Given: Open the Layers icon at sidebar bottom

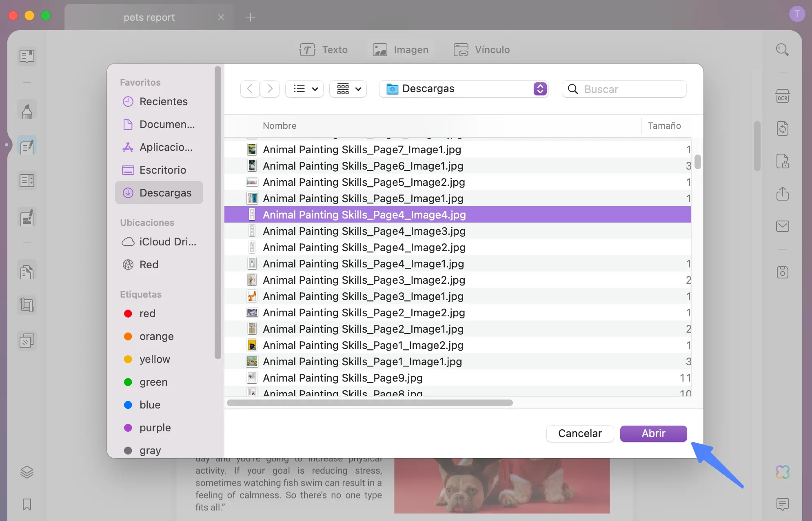Looking at the screenshot, I should pyautogui.click(x=27, y=472).
